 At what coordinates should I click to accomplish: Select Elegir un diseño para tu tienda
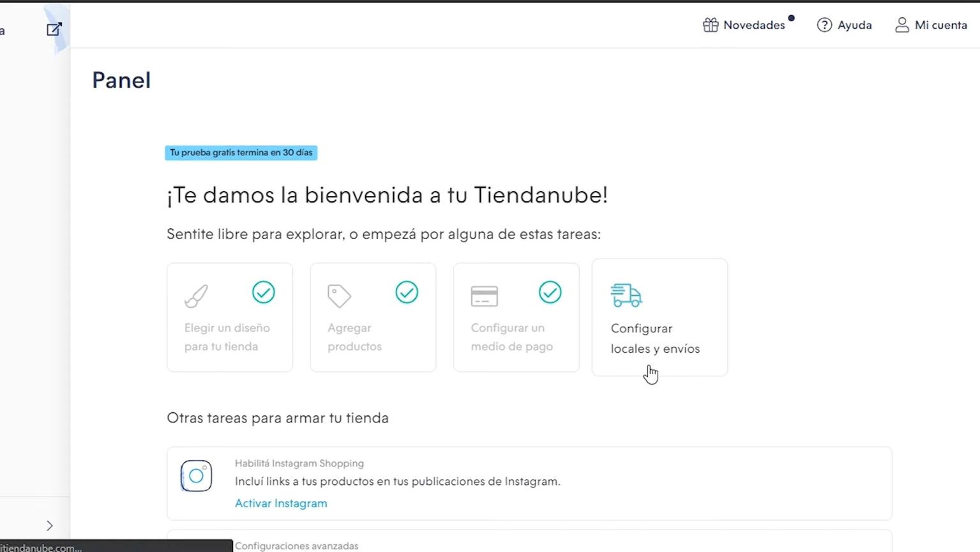(230, 318)
